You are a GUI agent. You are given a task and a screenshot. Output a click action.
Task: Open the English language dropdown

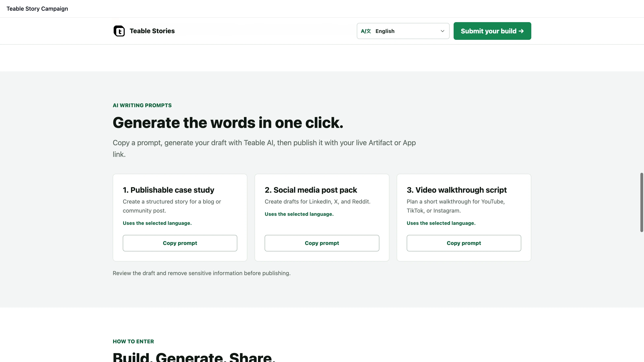click(x=403, y=31)
